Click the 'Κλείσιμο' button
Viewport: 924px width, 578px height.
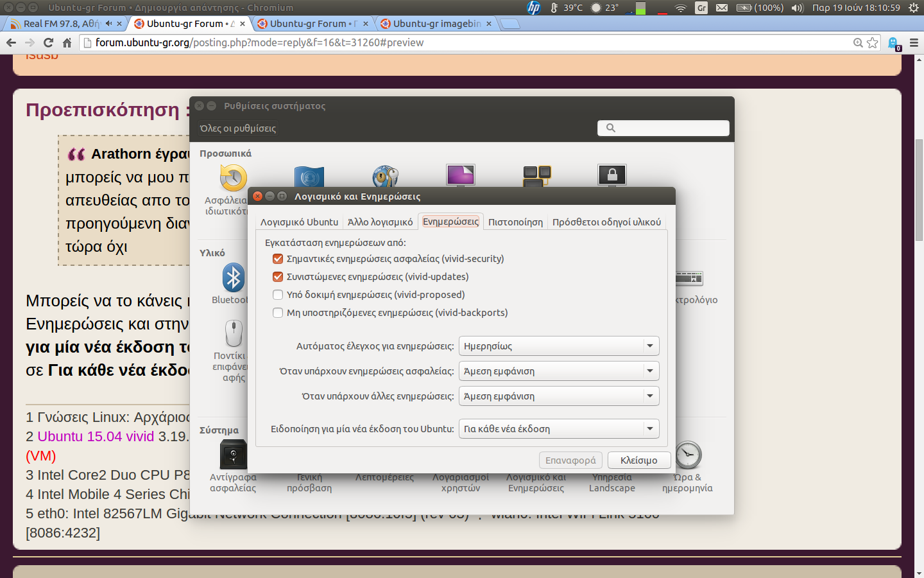638,460
